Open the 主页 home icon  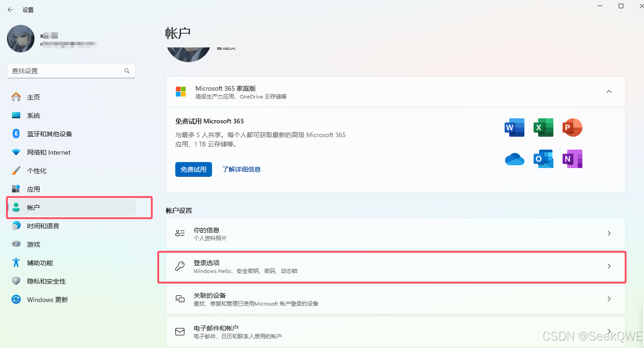(x=16, y=97)
